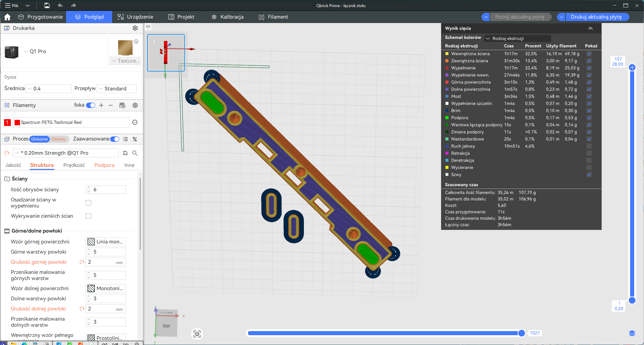Open Przepływ Standard dropdown
This screenshot has height=345, width=644.
pyautogui.click(x=117, y=89)
